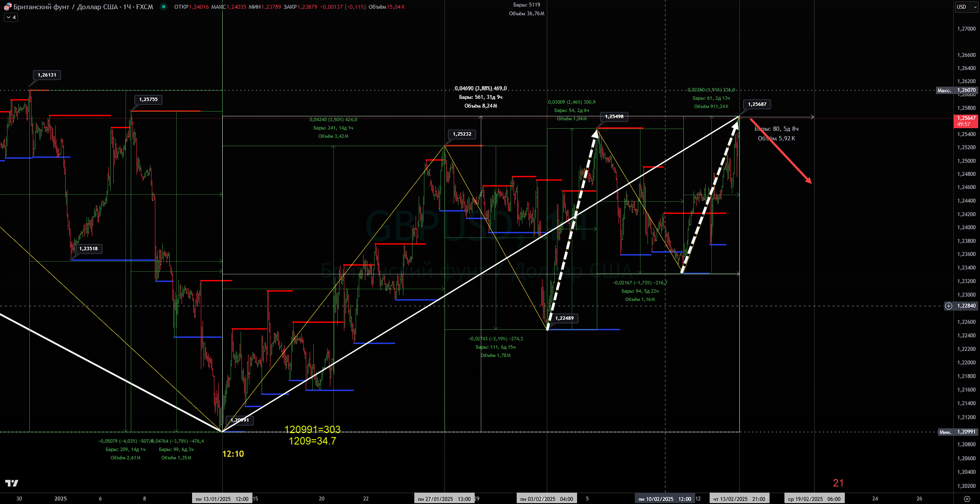Image resolution: width=980 pixels, height=504 pixels.
Task: Click the yellow text note 1209=34.7
Action: pyautogui.click(x=312, y=441)
